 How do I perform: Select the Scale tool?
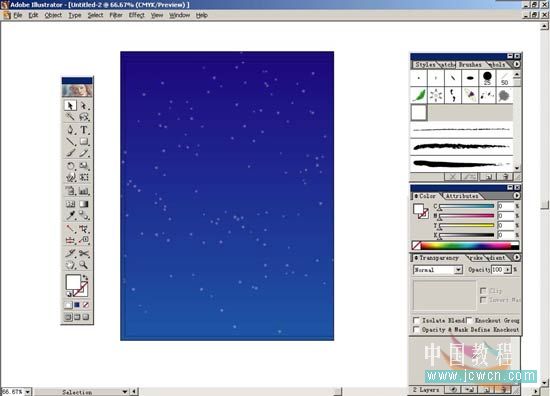[84, 166]
